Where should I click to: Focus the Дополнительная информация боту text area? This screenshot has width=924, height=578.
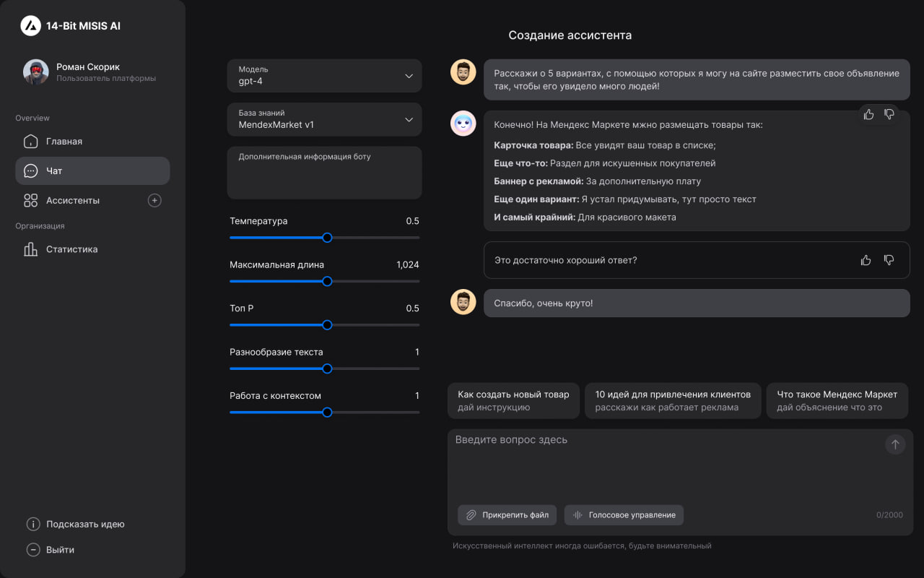coord(324,173)
